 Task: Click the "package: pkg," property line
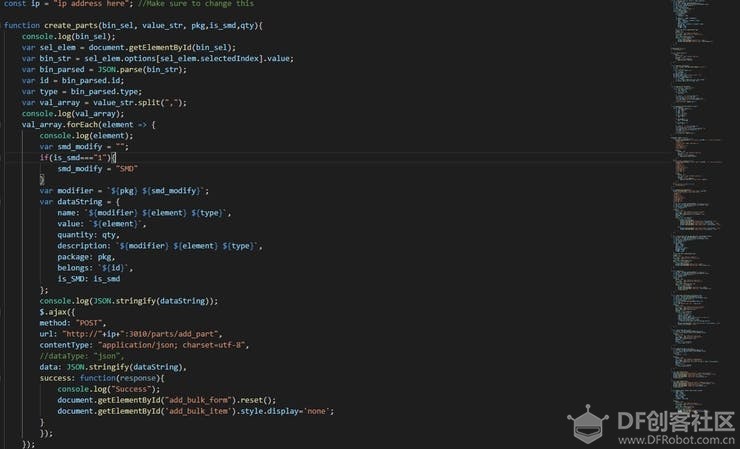click(x=86, y=257)
